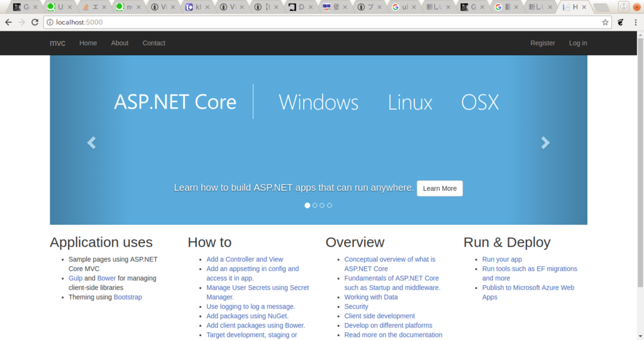Go back with the browser back arrow

[8, 22]
